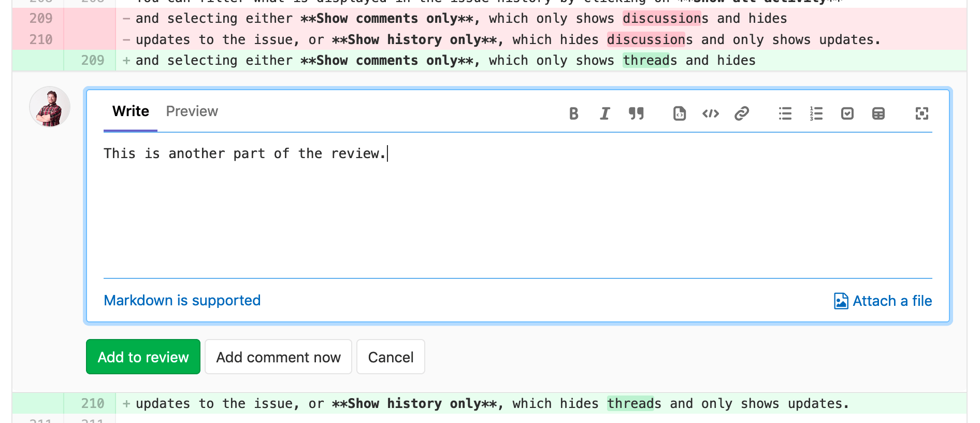
Task: Add a task checklist
Action: tap(847, 114)
